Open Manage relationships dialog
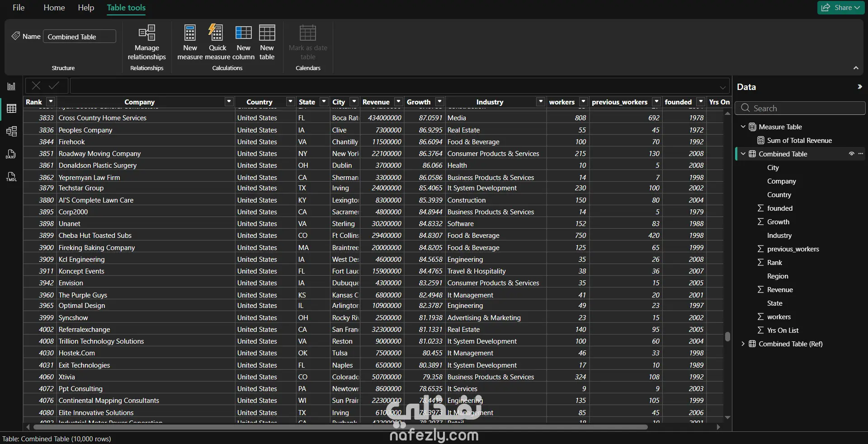Image resolution: width=868 pixels, height=444 pixels. click(x=147, y=43)
